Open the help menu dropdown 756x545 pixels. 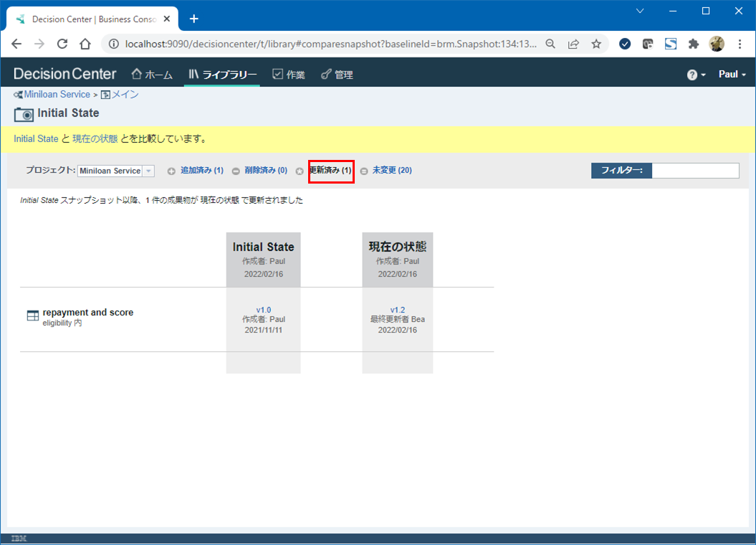pyautogui.click(x=697, y=75)
